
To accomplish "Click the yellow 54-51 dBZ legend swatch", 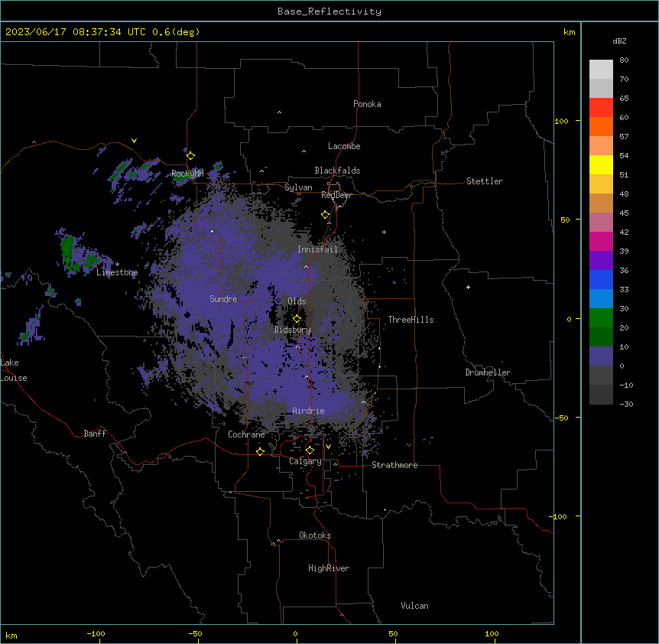I will coord(601,164).
